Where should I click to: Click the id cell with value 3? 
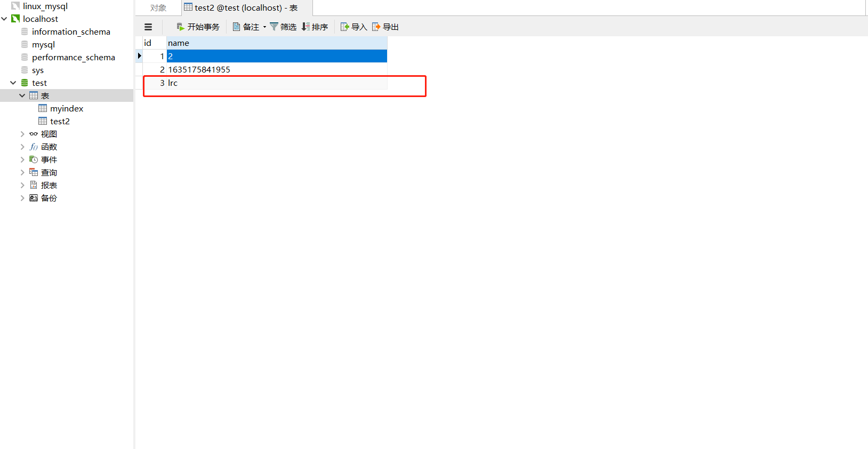pos(155,83)
